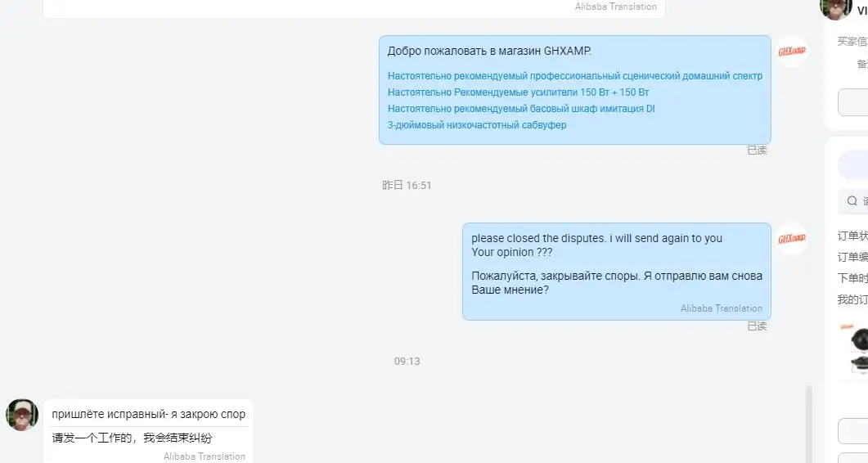
Task: Click the 订单状 order status label in sidebar
Action: 852,236
